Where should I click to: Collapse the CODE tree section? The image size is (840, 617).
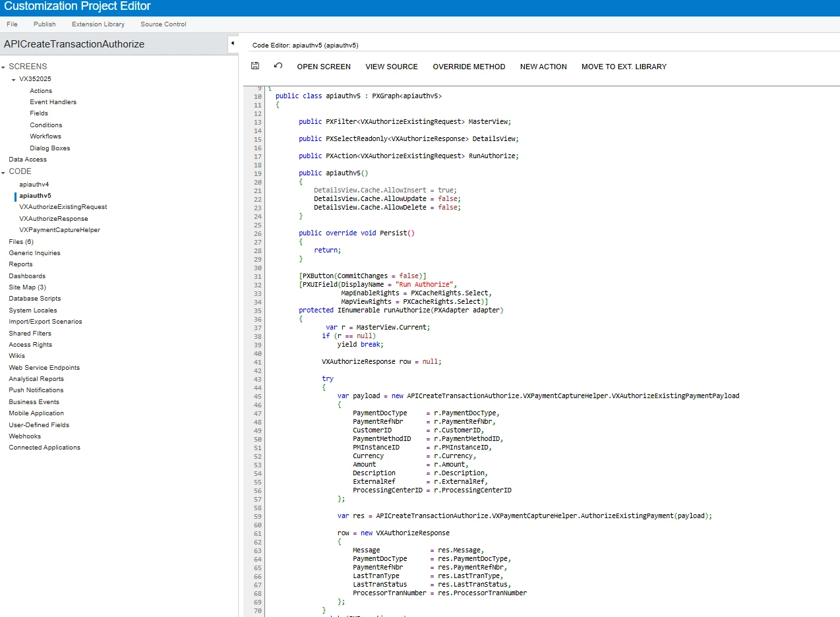click(3, 172)
